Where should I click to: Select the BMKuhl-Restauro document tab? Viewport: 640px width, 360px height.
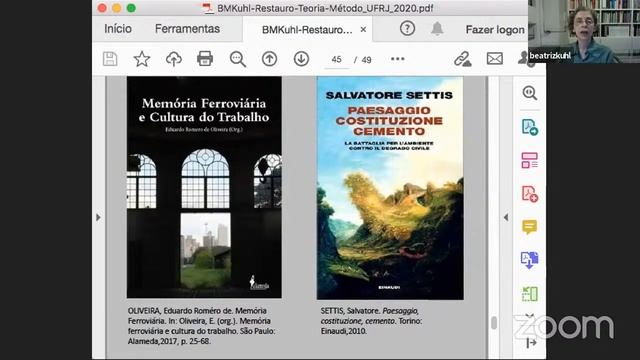coord(307,30)
